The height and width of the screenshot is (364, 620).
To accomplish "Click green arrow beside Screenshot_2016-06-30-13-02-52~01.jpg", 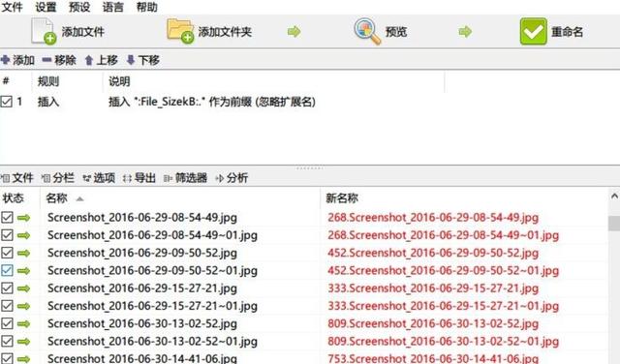I will click(x=23, y=341).
